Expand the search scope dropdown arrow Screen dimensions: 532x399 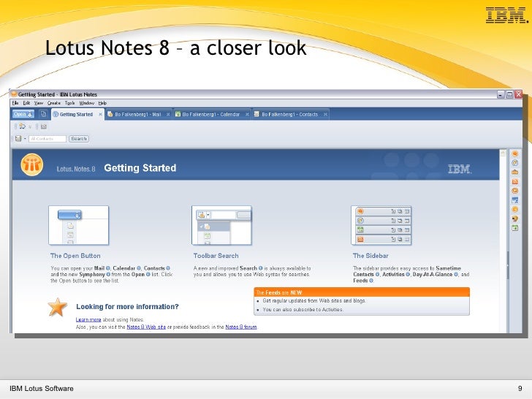coord(25,138)
